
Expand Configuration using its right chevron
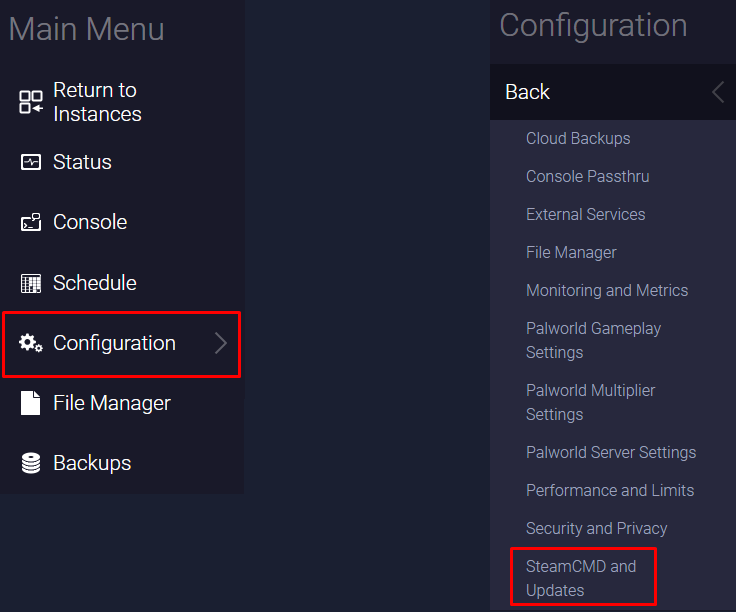pyautogui.click(x=221, y=343)
